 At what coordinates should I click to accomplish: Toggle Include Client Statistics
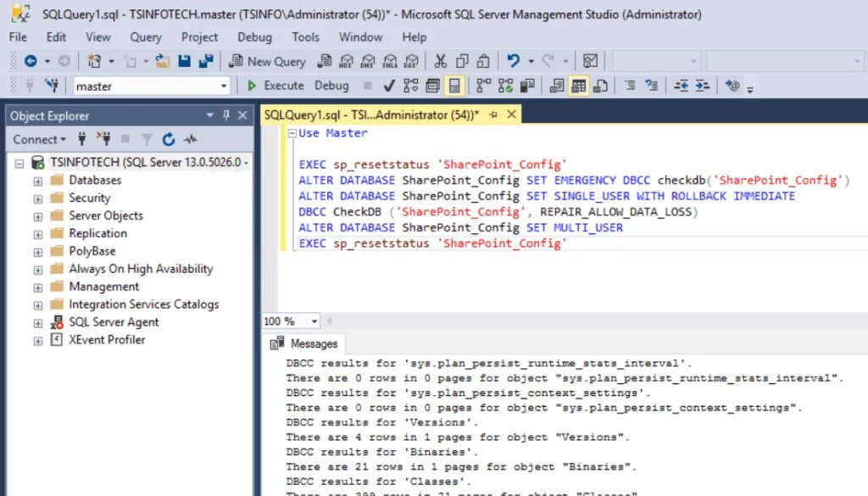click(526, 86)
